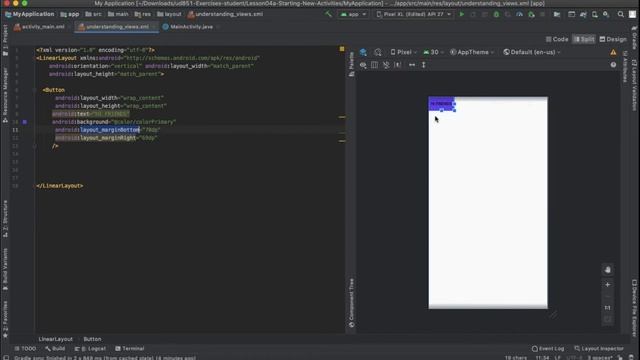
Task: Click the LinearLayout breadcrumb below the editor
Action: tap(56, 339)
